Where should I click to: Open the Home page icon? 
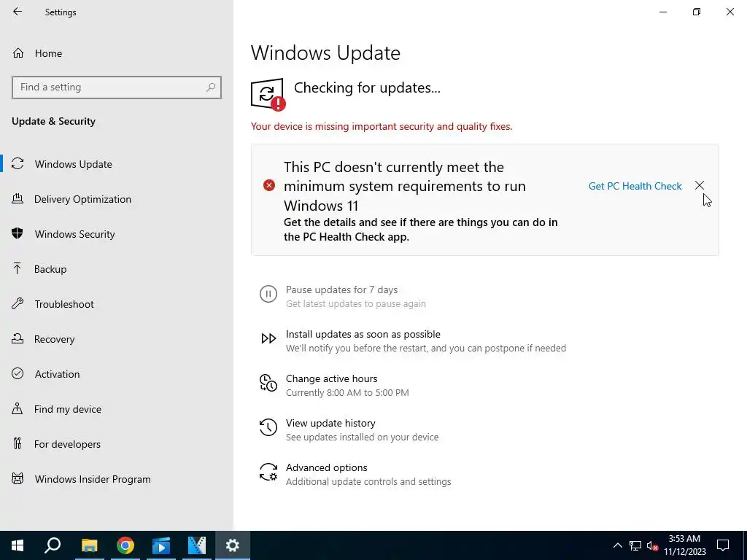coord(18,52)
